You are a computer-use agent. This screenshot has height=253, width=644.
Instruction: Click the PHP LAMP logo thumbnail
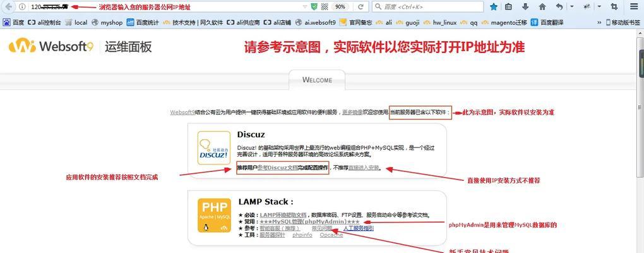pos(214,216)
